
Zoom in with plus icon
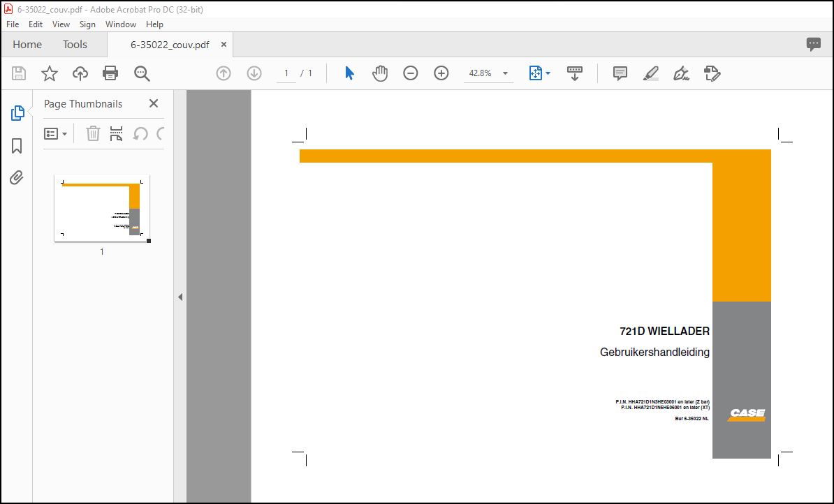click(x=441, y=73)
